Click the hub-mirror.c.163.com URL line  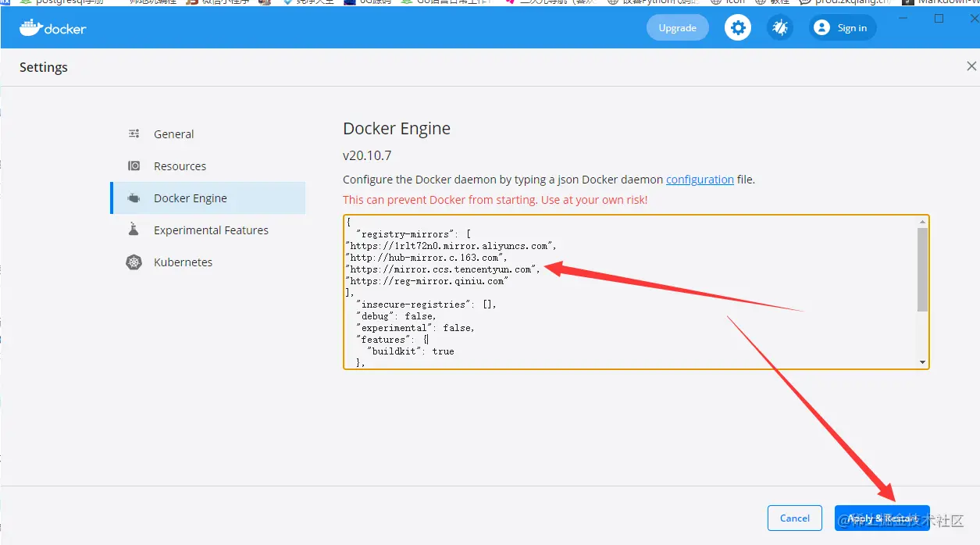pos(426,258)
